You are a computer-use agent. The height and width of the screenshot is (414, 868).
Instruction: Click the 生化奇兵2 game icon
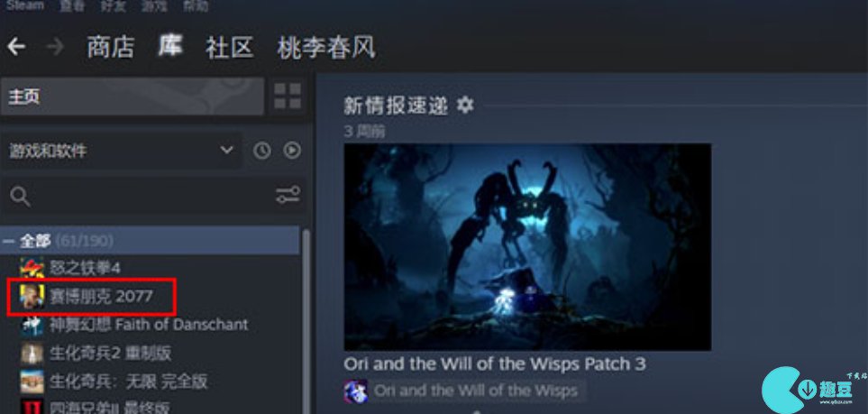32,353
